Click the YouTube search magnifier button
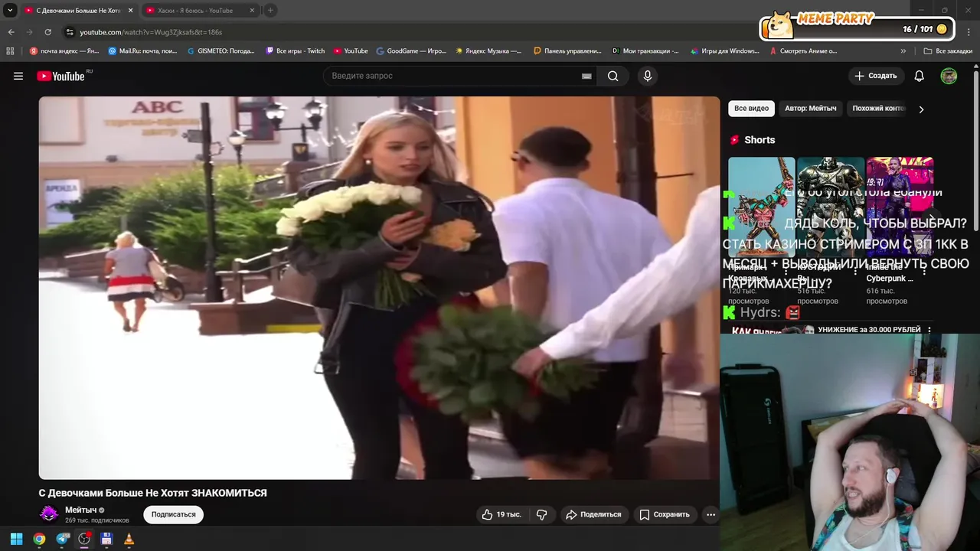This screenshot has width=980, height=551. tap(612, 76)
